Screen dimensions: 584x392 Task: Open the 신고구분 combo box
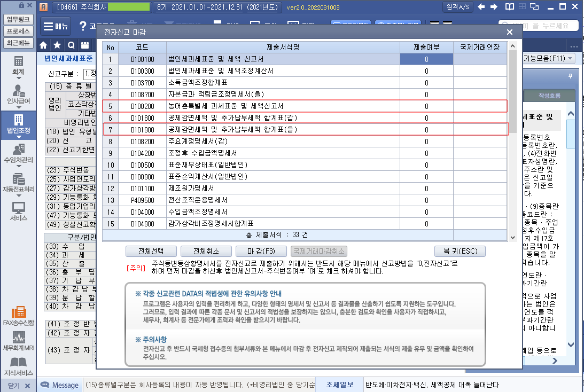click(x=90, y=73)
